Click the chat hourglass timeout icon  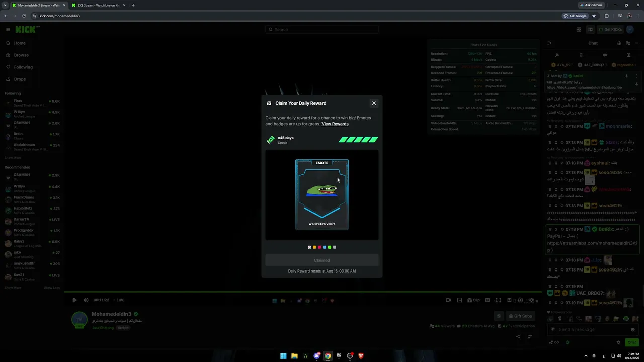(x=629, y=55)
